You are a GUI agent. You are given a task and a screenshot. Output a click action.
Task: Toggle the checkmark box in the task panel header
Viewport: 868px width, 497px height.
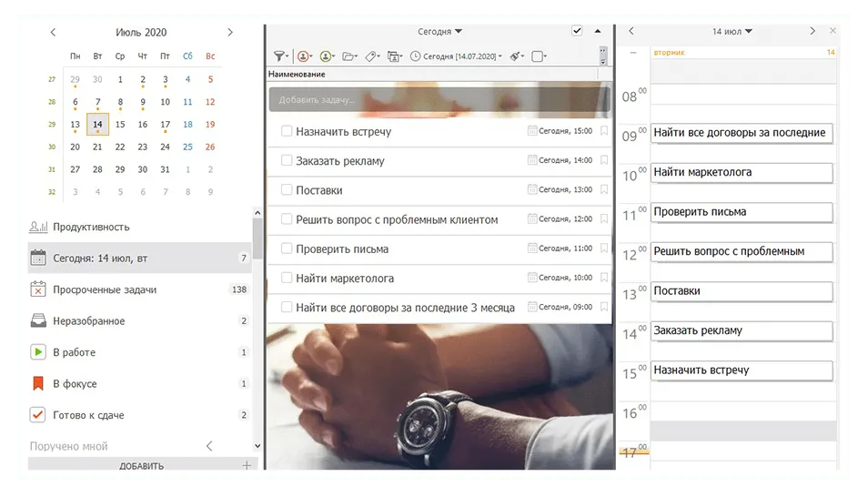[x=577, y=31]
